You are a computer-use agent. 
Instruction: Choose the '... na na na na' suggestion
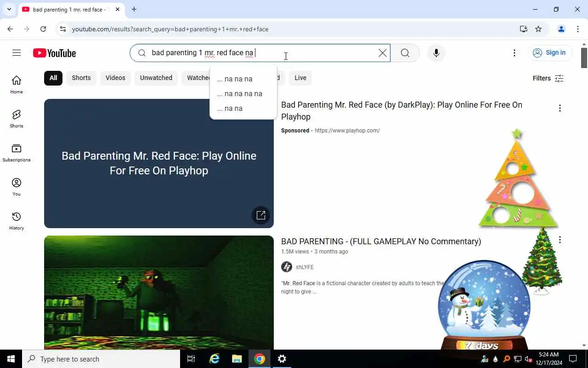coord(243,93)
